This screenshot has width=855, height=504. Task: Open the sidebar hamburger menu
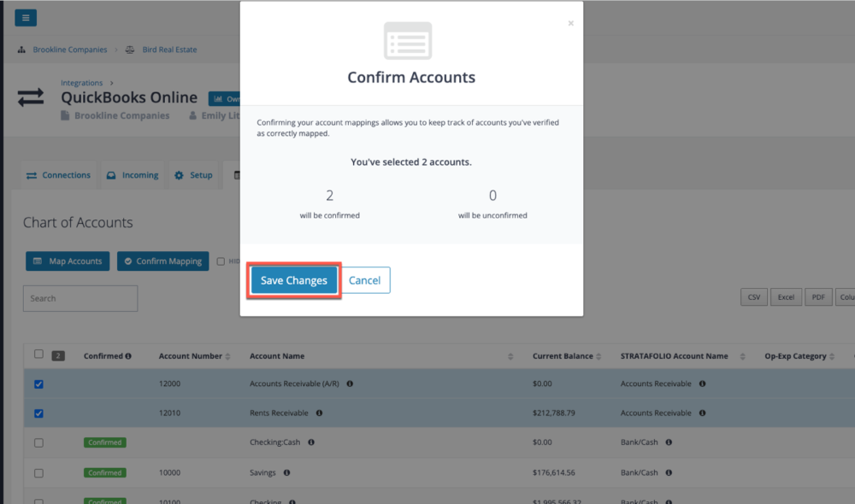25,17
